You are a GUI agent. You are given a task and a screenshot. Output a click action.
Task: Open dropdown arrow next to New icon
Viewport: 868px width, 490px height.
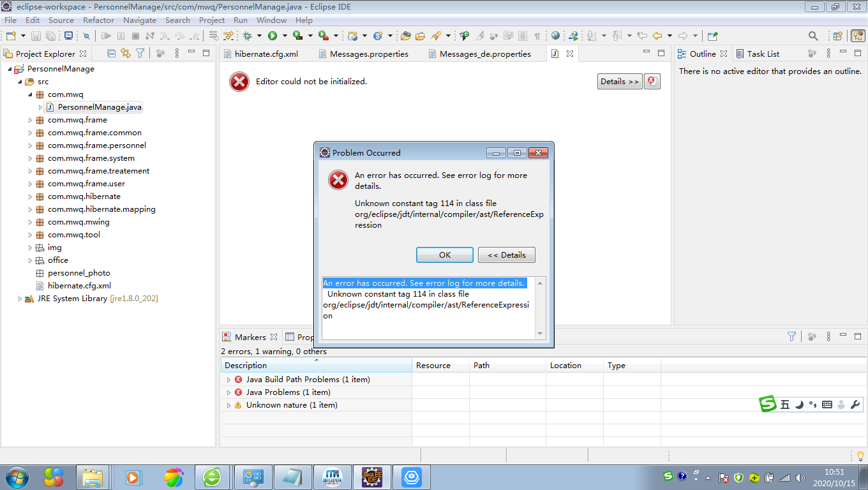coord(23,36)
